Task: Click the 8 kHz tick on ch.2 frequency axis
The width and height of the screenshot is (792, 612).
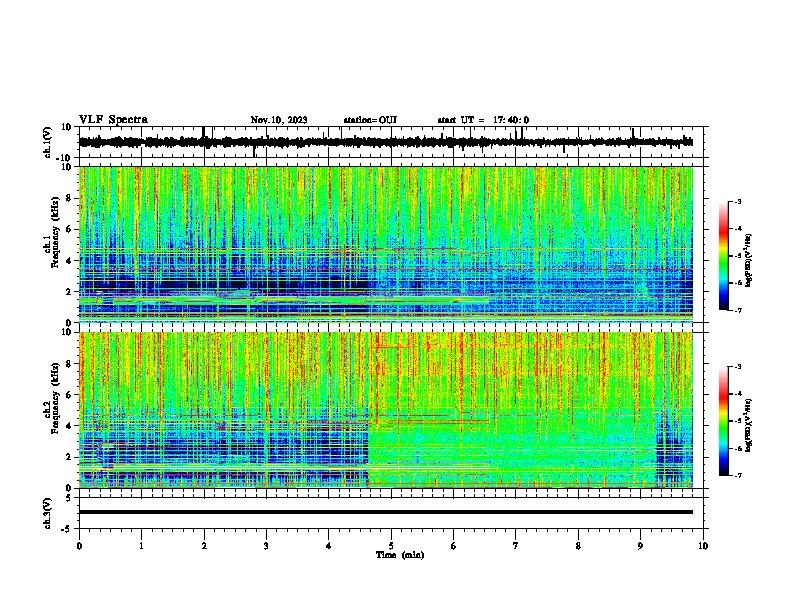Action: coord(69,364)
